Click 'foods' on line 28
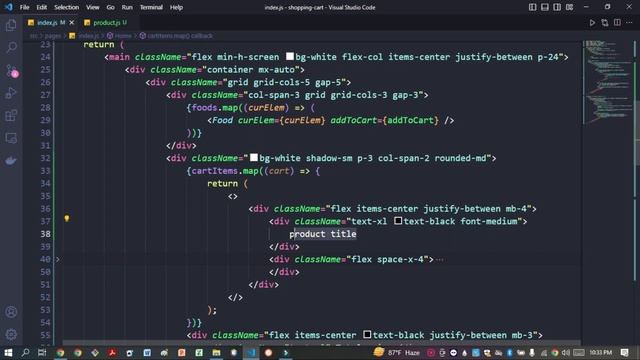The width and height of the screenshot is (640, 360). click(x=204, y=108)
